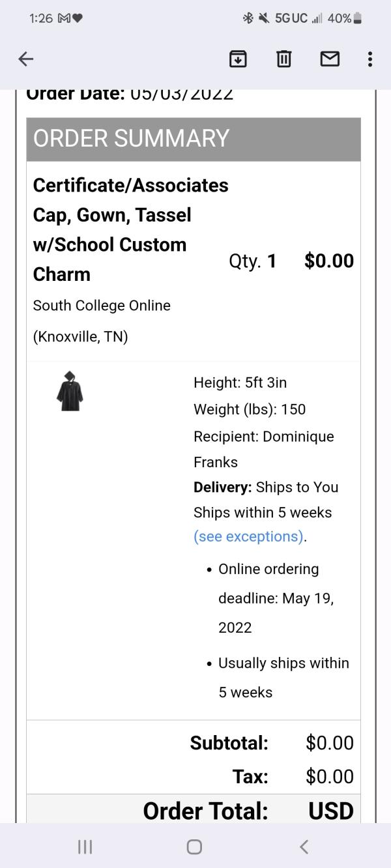Open the three-dot overflow menu
The height and width of the screenshot is (868, 391).
tap(370, 59)
